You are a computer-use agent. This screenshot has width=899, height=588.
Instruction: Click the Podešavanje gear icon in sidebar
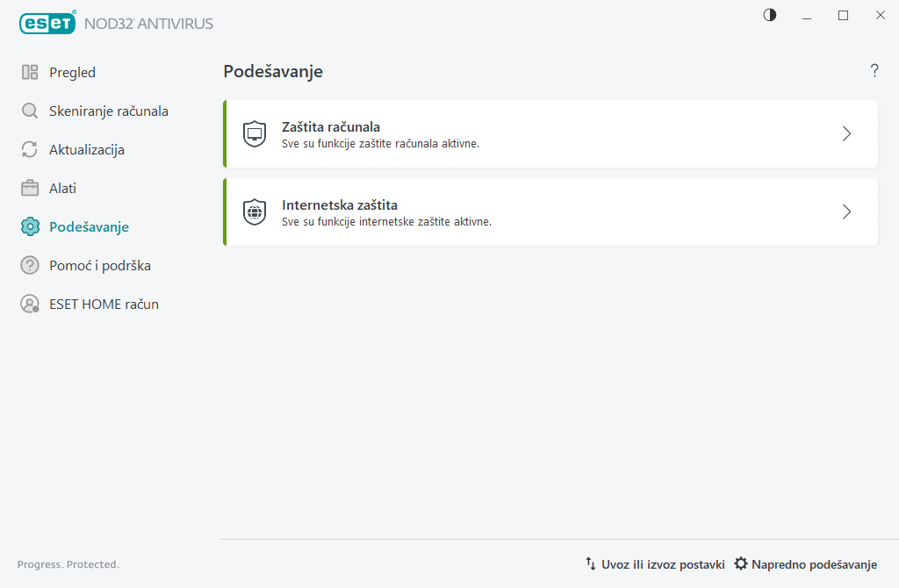point(30,227)
